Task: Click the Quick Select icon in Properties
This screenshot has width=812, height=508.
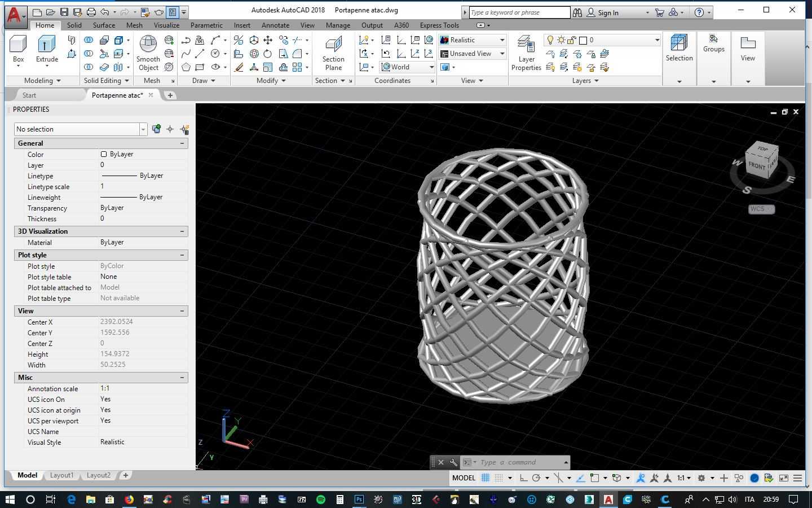Action: pos(184,129)
